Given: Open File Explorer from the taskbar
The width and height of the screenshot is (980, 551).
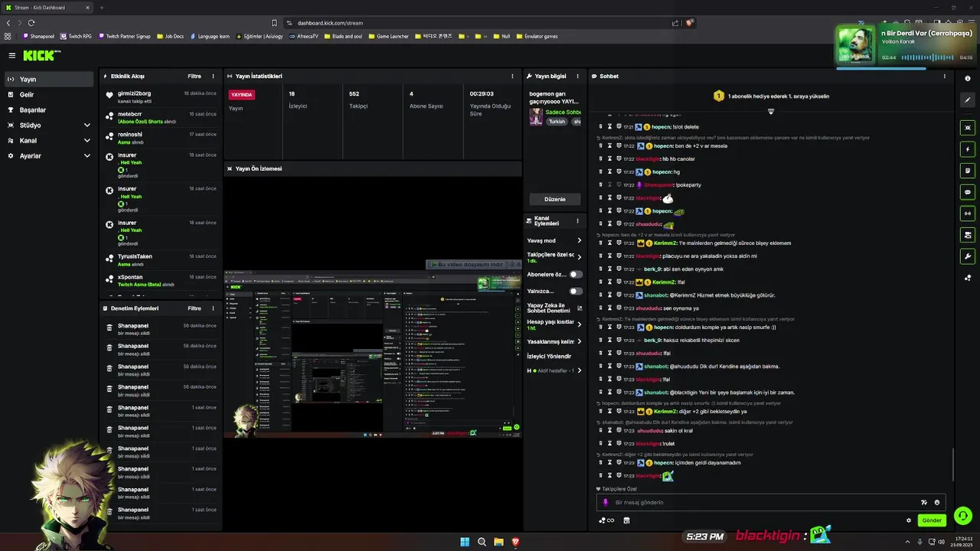Looking at the screenshot, I should point(498,542).
